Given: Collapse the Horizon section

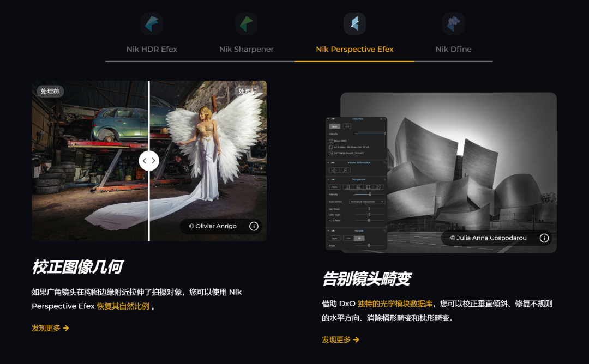Looking at the screenshot, I should tap(328, 231).
